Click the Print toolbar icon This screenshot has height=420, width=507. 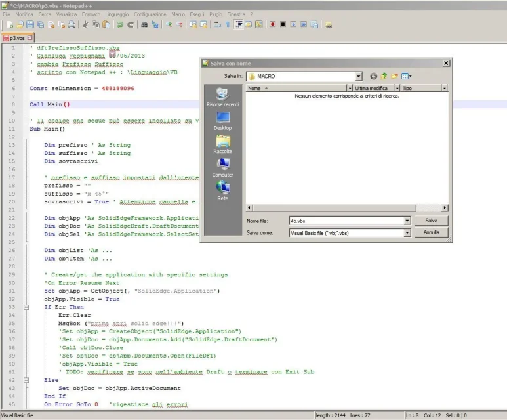[x=71, y=24]
